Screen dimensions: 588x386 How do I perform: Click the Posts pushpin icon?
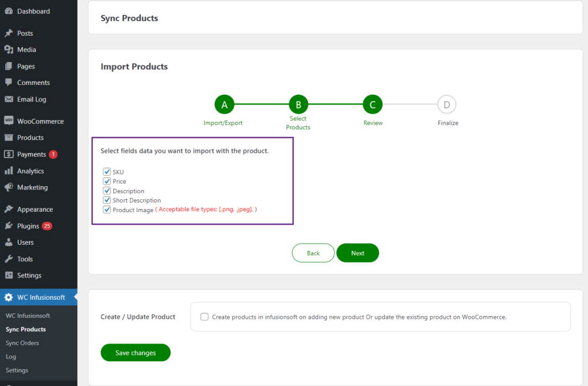click(9, 33)
